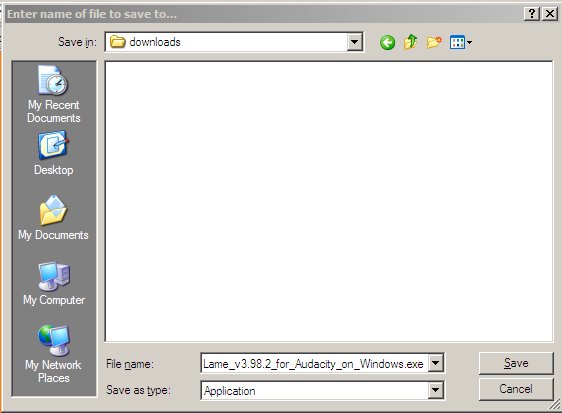
Task: Expand the Save in dropdown arrow
Action: coord(354,42)
